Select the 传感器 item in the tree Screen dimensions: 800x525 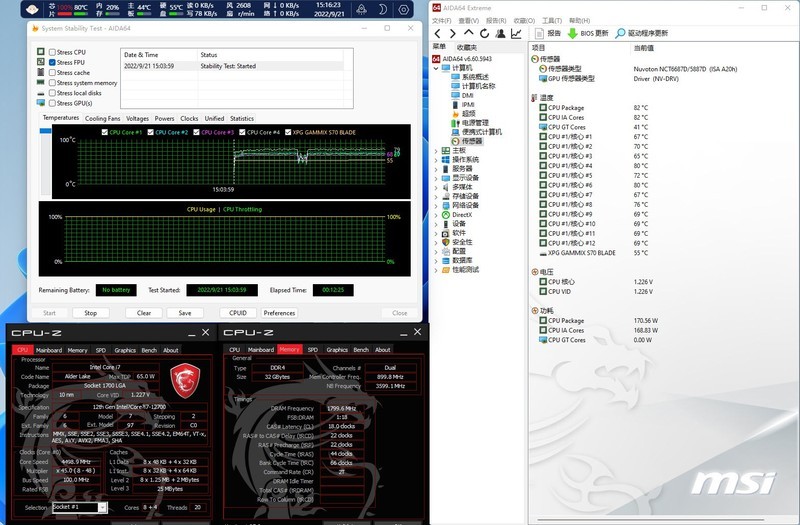click(x=471, y=141)
